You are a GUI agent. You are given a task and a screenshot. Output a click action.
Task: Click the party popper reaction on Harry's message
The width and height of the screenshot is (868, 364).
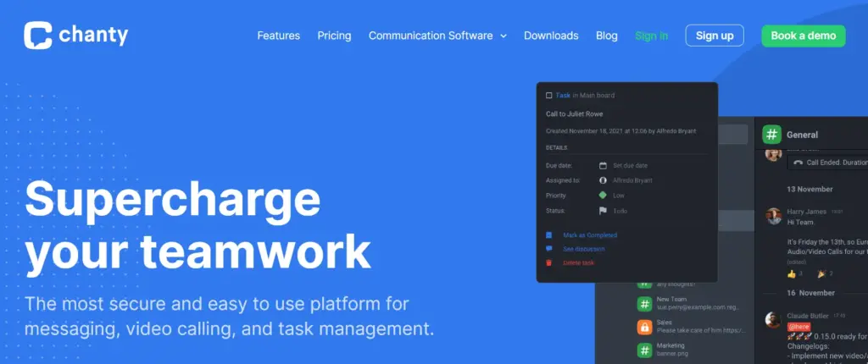coord(819,273)
